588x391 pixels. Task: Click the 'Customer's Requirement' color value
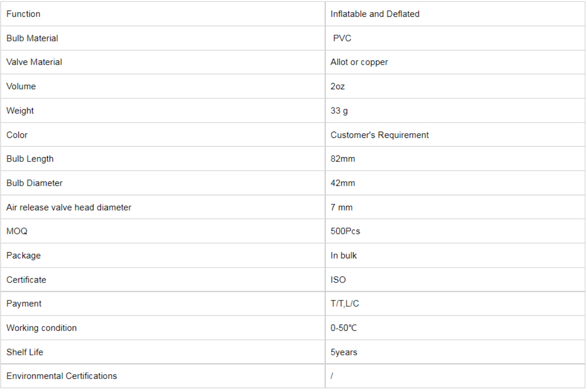click(x=379, y=135)
